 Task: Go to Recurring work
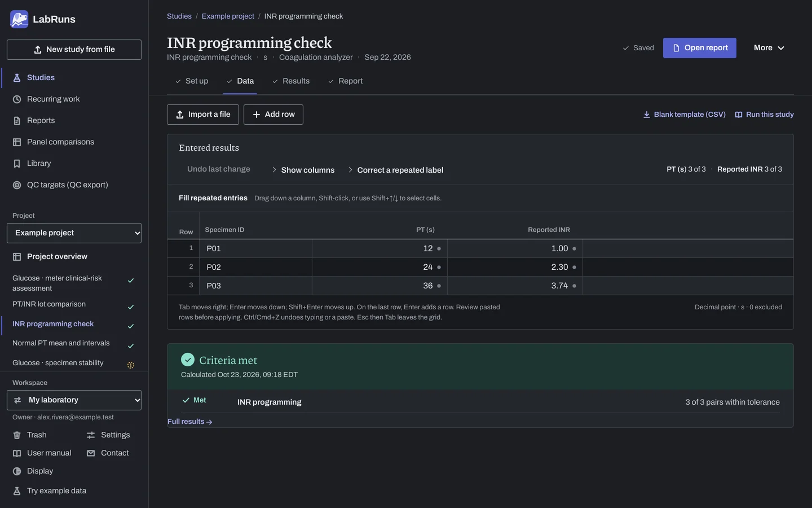point(74,99)
